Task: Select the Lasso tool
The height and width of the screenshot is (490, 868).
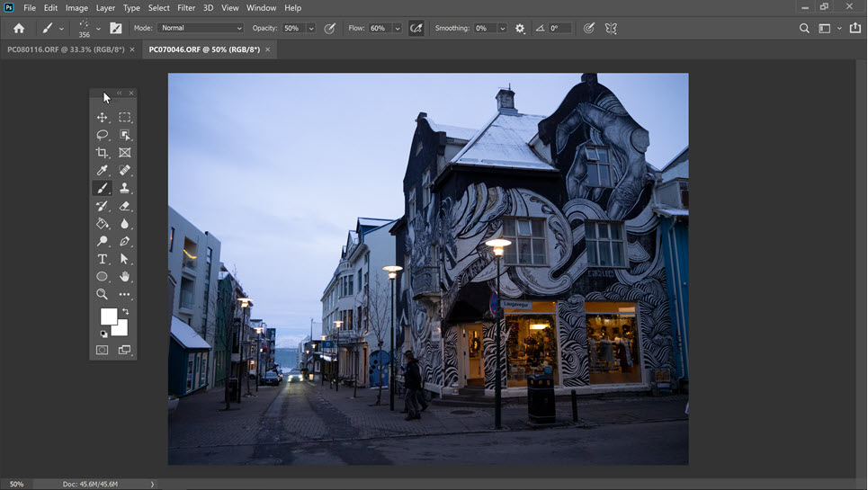Action: [103, 135]
